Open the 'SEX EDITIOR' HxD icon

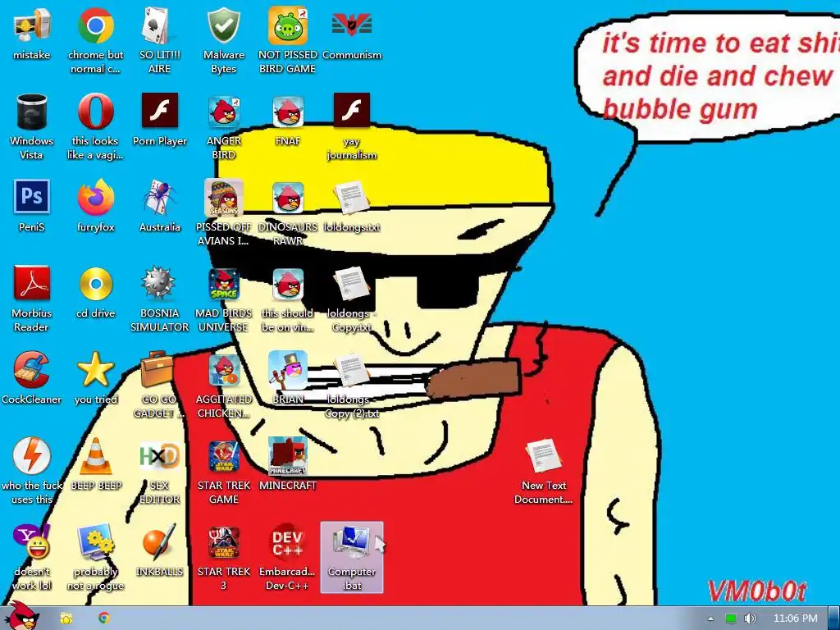pyautogui.click(x=160, y=472)
